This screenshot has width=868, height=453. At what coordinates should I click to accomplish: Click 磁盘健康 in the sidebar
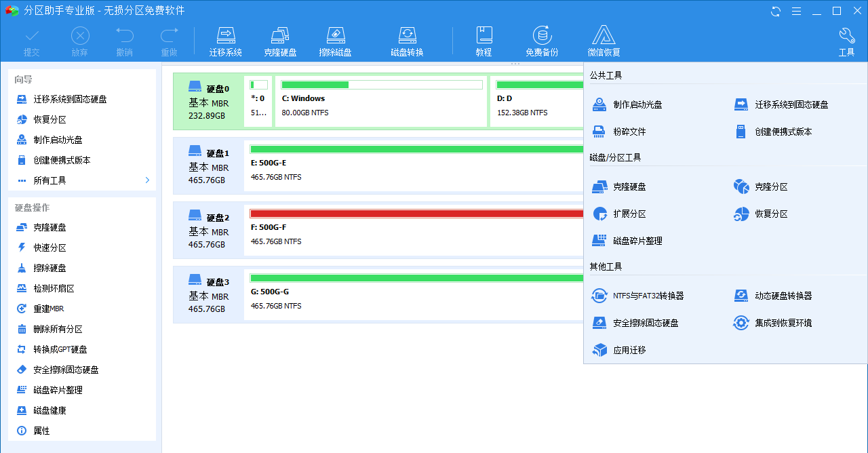(x=50, y=410)
